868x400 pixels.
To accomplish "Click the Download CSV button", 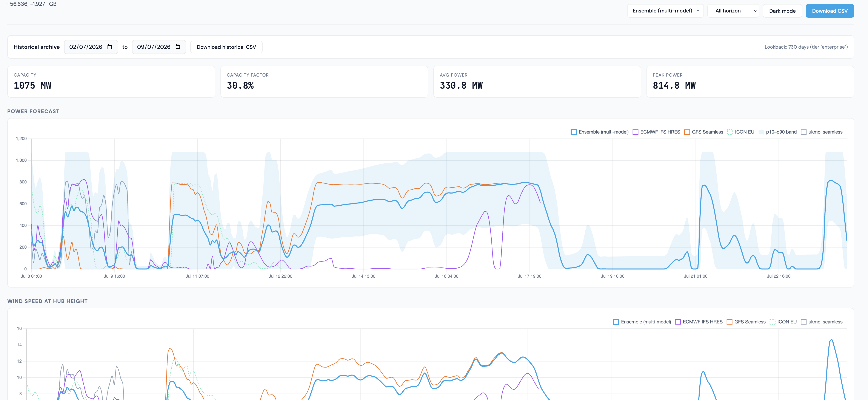I will point(829,11).
